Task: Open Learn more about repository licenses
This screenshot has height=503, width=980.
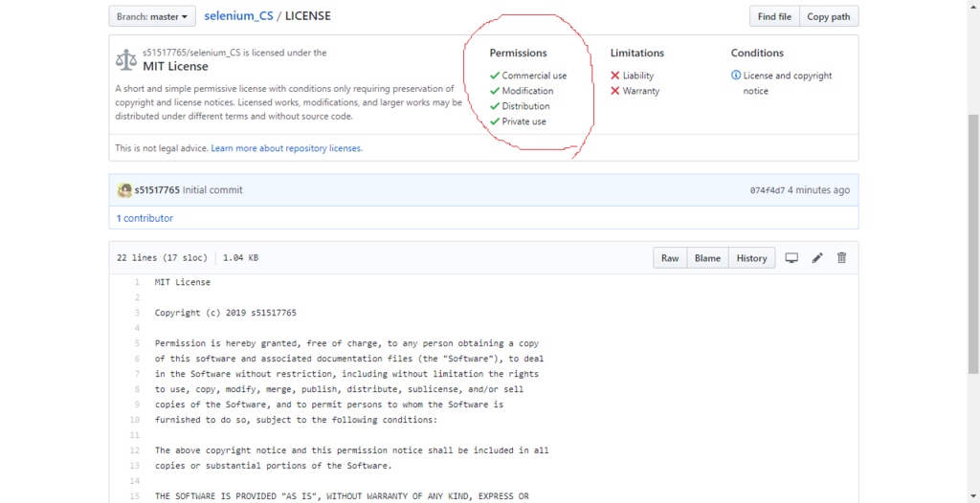Action: point(286,149)
